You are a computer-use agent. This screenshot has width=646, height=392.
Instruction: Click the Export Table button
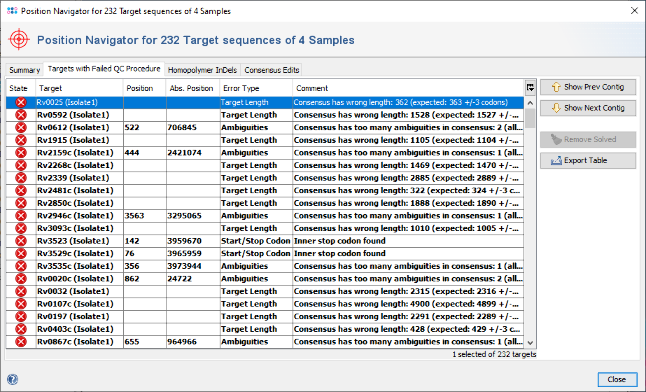[588, 160]
